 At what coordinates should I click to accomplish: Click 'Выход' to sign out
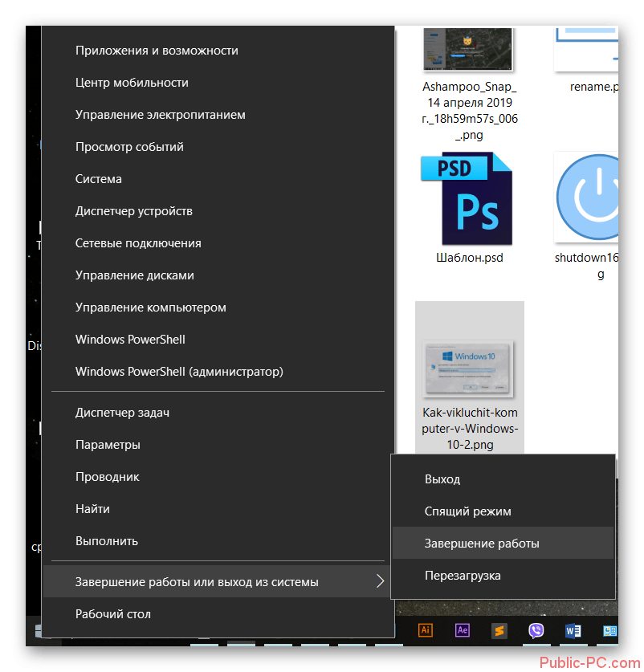tap(442, 479)
